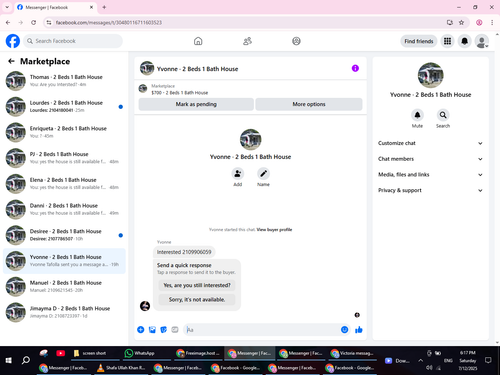This screenshot has height=375, width=500.
Task: Click the browser address bar URL
Action: [x=109, y=22]
